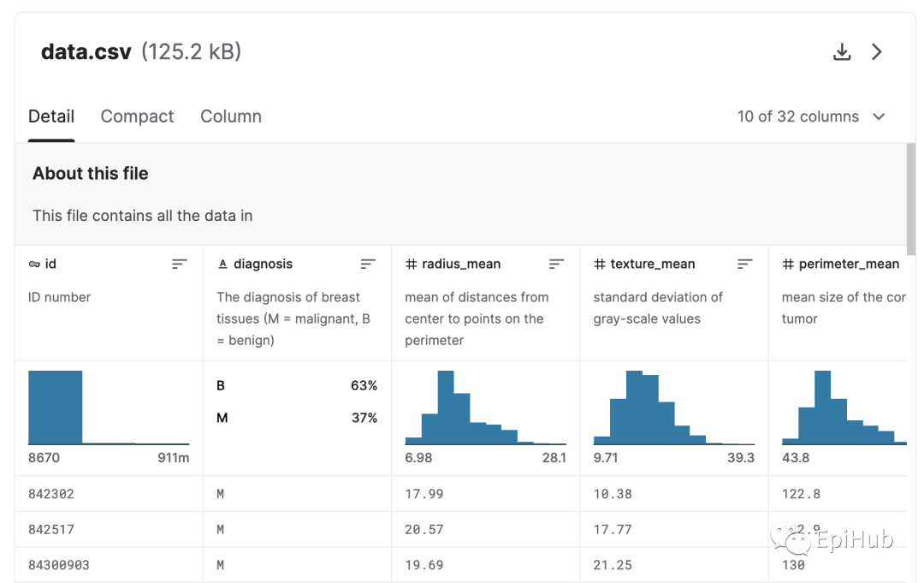
Task: Click the number icon beside radius_mean
Action: [x=411, y=265]
